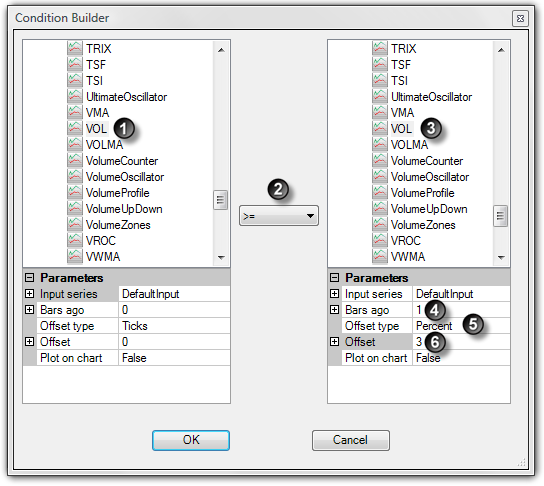544x486 pixels.
Task: Click VolumeCounter icon in right list
Action: coord(380,161)
